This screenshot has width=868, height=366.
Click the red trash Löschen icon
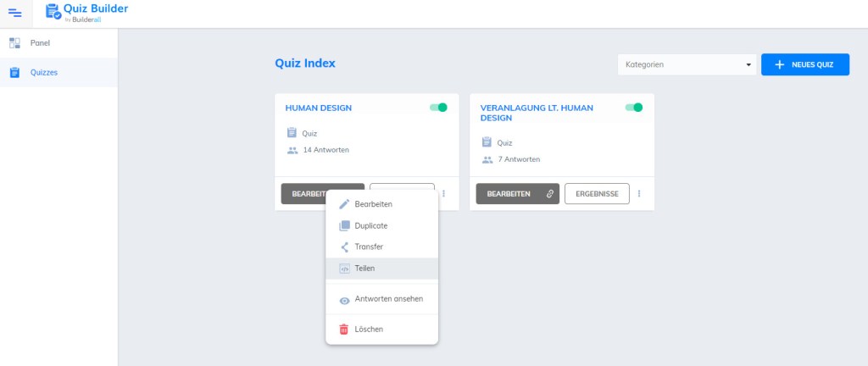point(344,329)
